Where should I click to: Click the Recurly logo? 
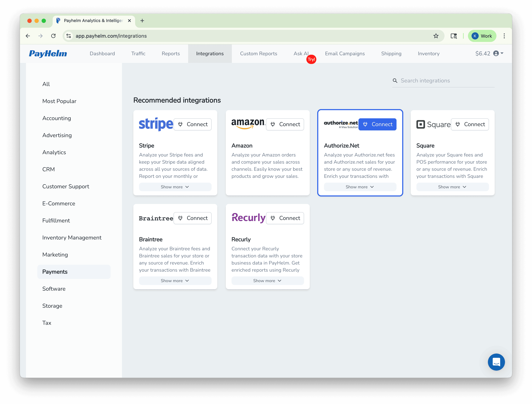click(248, 218)
